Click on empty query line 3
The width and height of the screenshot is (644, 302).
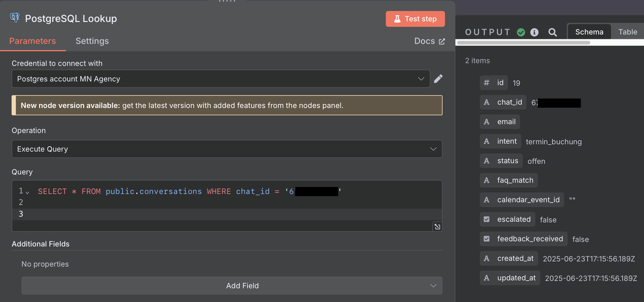click(227, 214)
